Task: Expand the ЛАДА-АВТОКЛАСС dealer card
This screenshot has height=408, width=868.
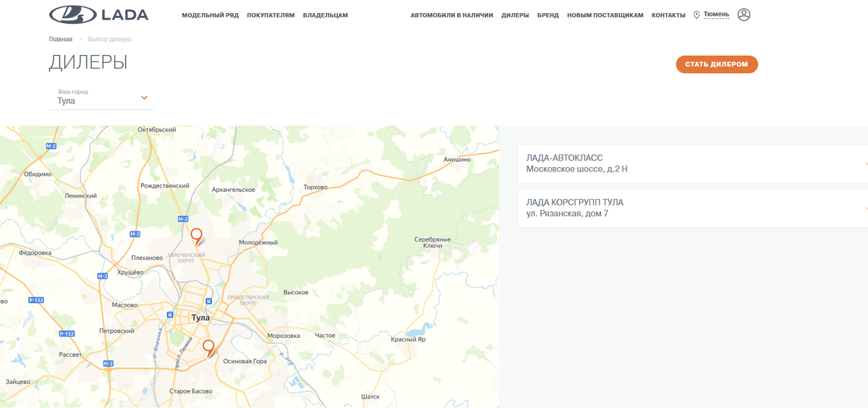Action: [693, 163]
